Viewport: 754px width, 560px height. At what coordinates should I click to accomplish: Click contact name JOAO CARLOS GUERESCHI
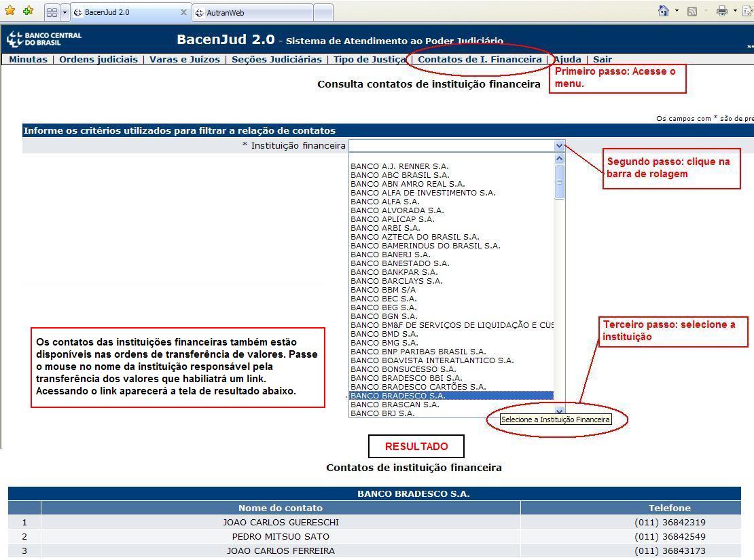tap(281, 522)
